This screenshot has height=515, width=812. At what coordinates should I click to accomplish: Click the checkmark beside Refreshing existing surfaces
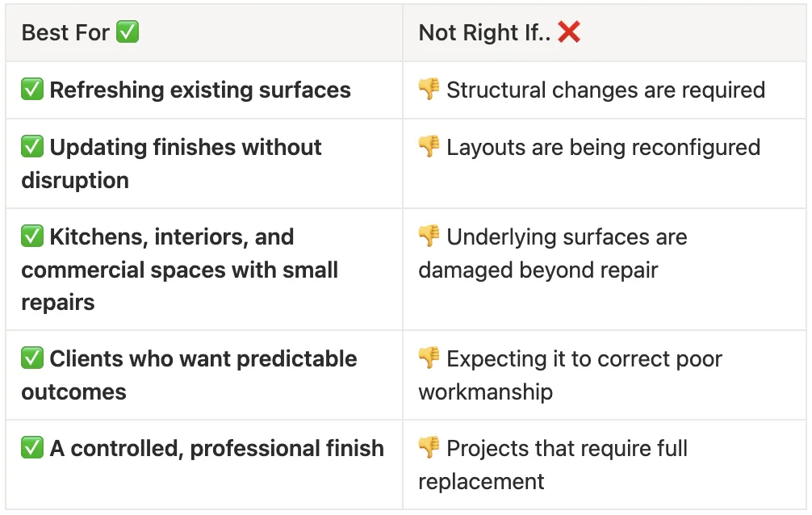32,90
